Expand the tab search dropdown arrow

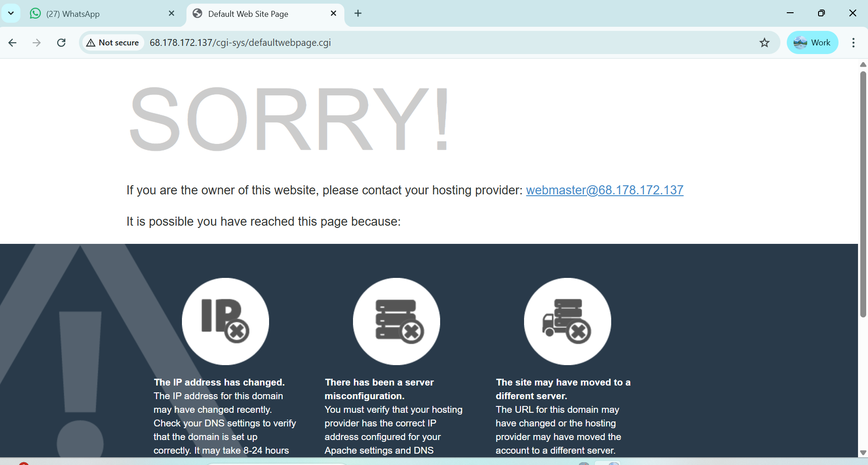(x=11, y=14)
